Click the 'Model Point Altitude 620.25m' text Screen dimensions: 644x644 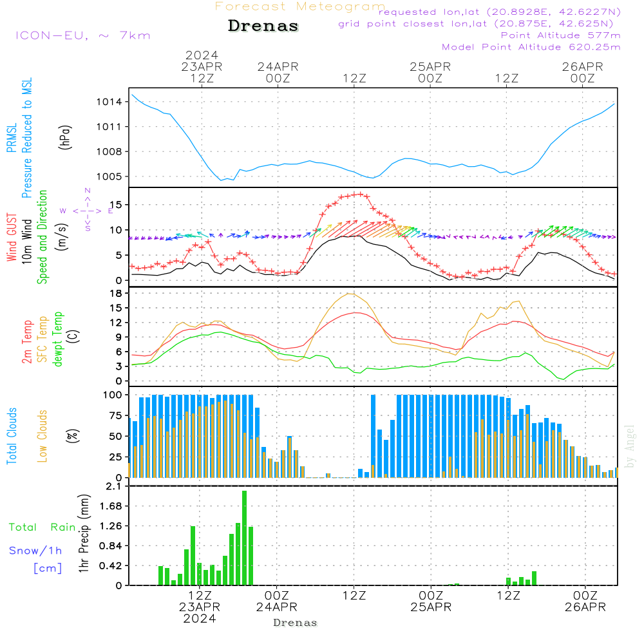531,47
